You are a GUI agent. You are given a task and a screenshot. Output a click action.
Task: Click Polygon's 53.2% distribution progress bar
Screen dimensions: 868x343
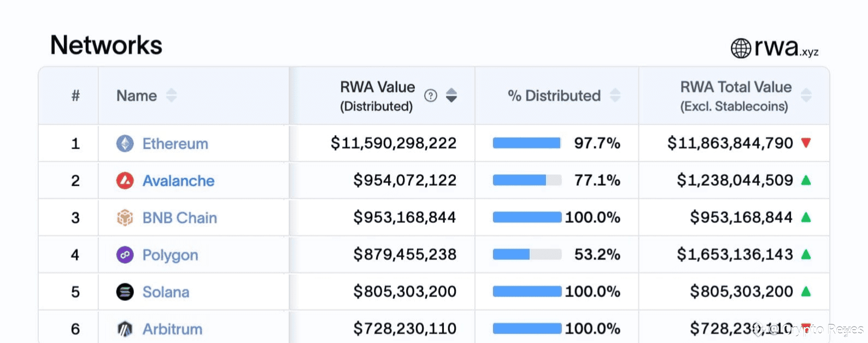(x=527, y=255)
